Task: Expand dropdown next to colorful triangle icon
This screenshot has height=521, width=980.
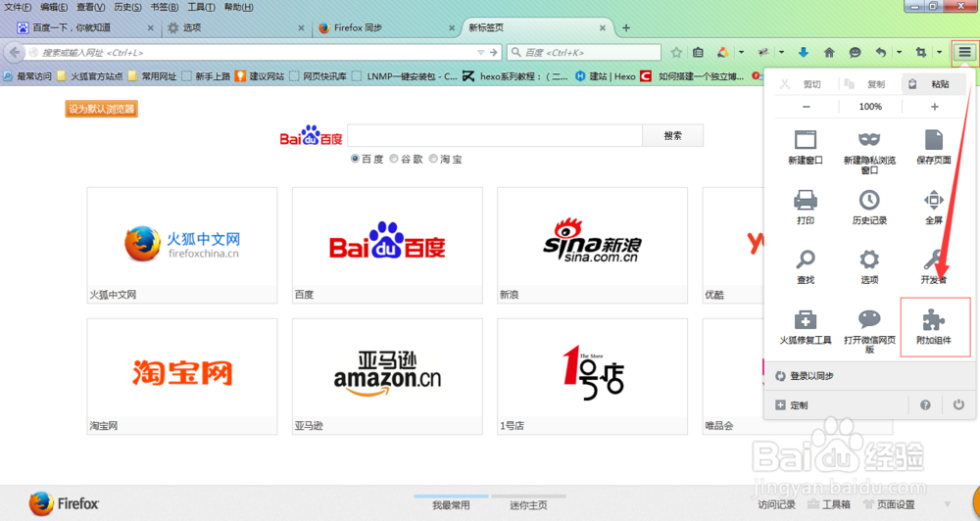Action: tap(741, 53)
